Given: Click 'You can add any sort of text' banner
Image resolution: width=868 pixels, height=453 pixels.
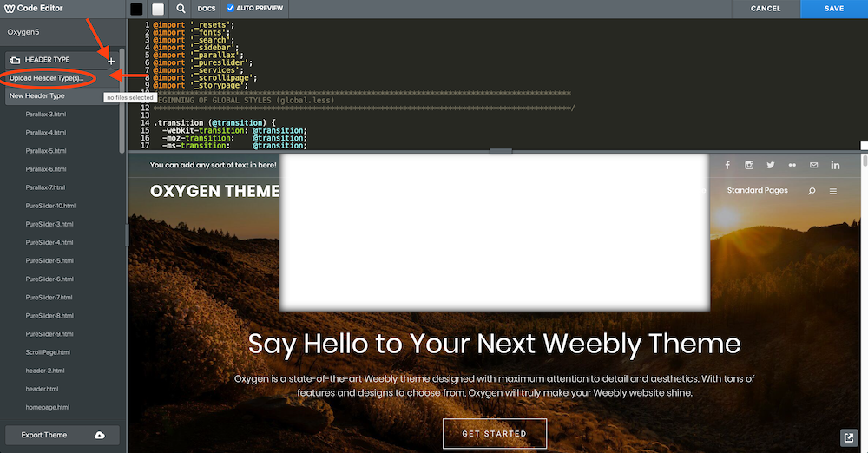Looking at the screenshot, I should [214, 165].
